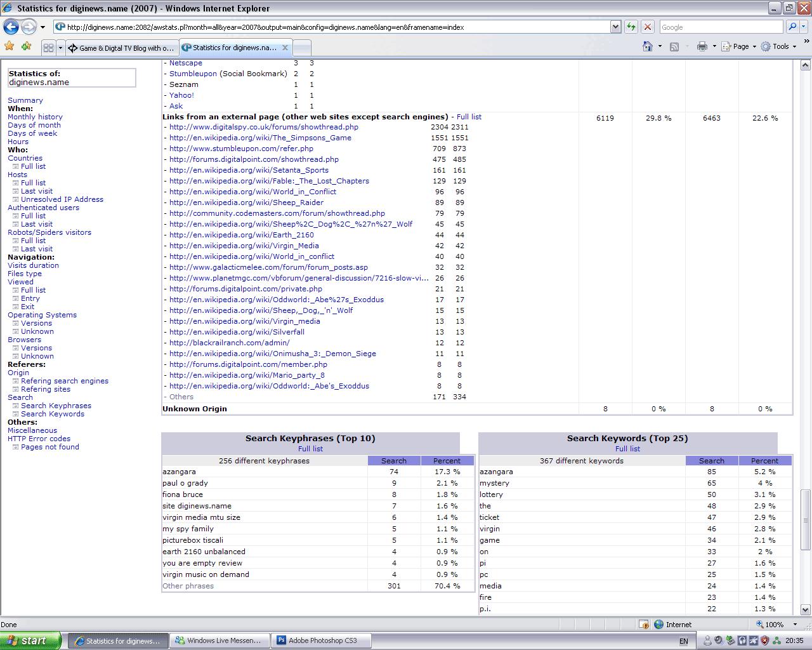Select the 'lottery' keyword row text
Viewport: 812px width, 650px height.
(x=491, y=494)
